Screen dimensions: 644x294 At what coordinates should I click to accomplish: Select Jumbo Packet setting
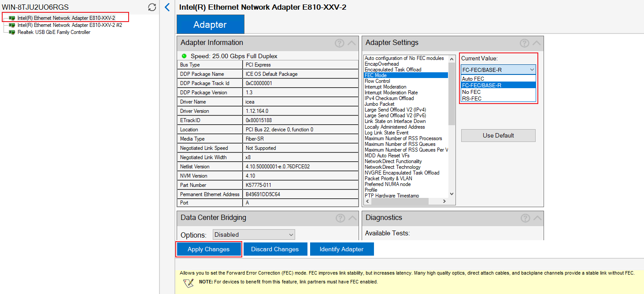(380, 104)
